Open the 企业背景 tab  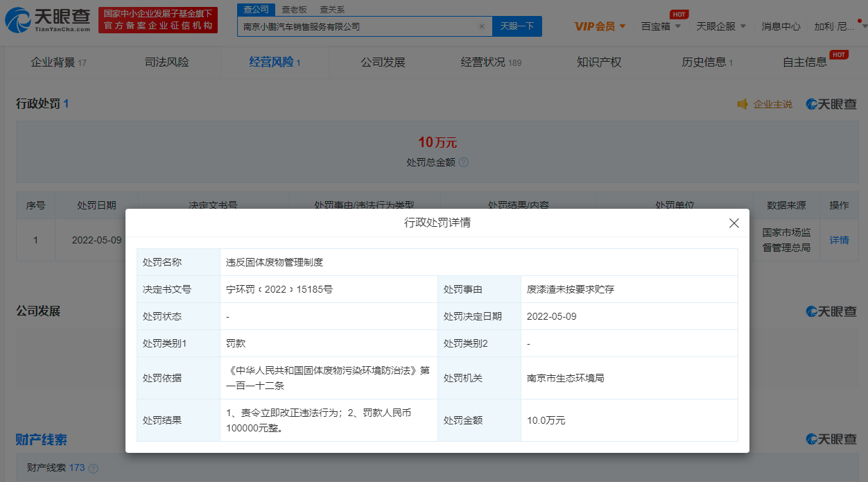point(58,62)
